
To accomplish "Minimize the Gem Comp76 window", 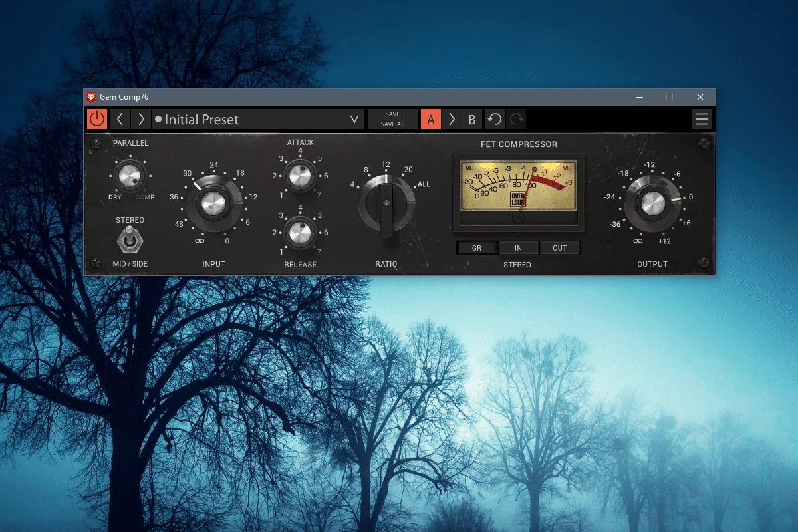I will (639, 97).
